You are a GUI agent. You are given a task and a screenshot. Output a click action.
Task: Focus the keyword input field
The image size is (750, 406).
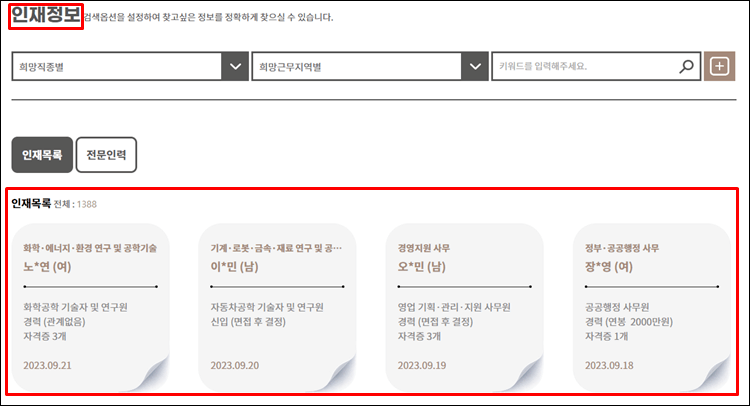[596, 66]
